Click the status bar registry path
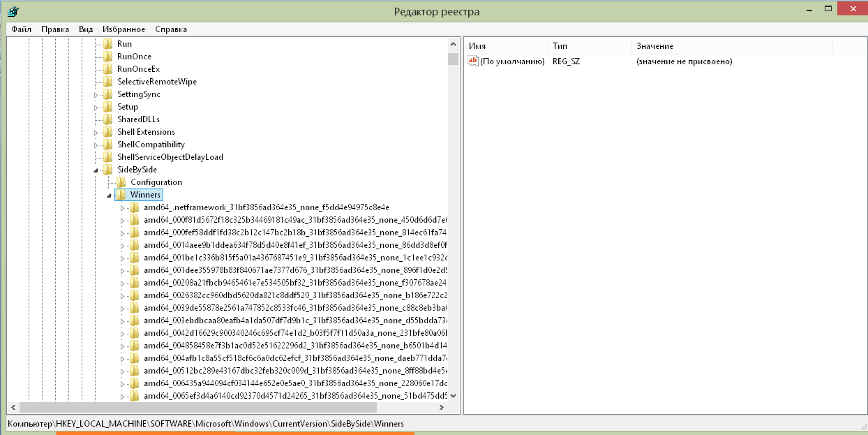This screenshot has width=868, height=435. [x=206, y=423]
